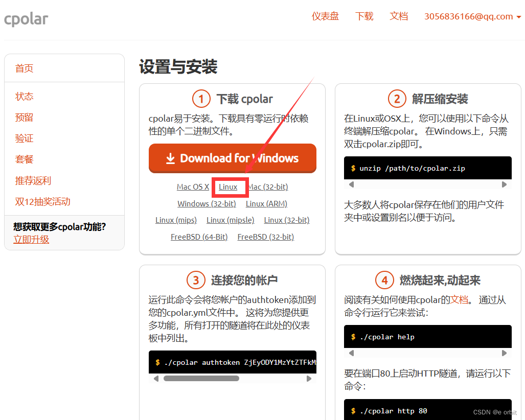
Task: Click the Windows (32-bit) download link
Action: pos(207,203)
